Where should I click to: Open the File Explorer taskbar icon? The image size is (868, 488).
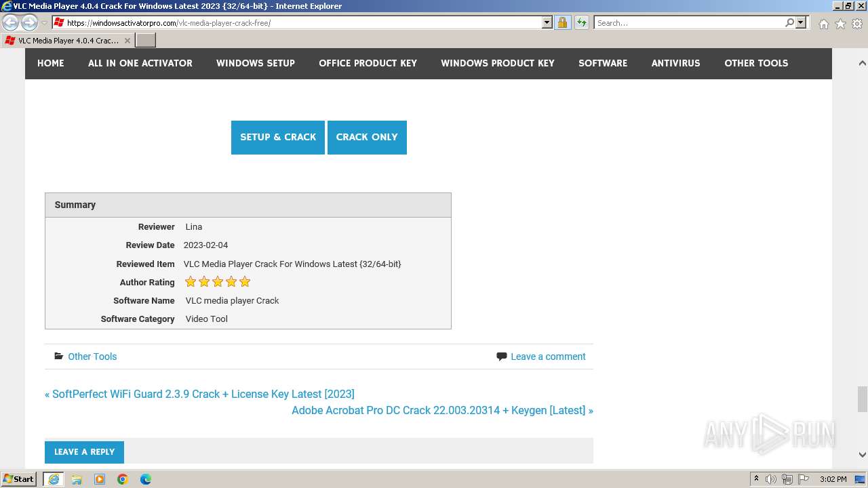(x=77, y=479)
